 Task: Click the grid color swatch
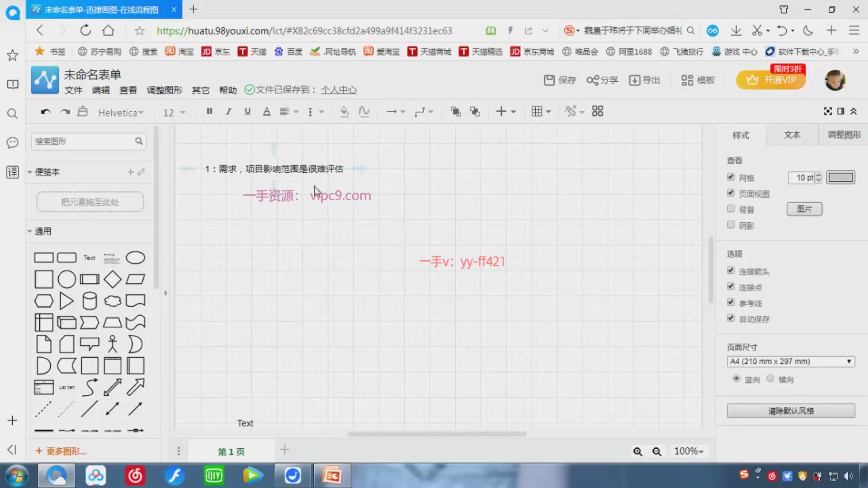[x=840, y=177]
